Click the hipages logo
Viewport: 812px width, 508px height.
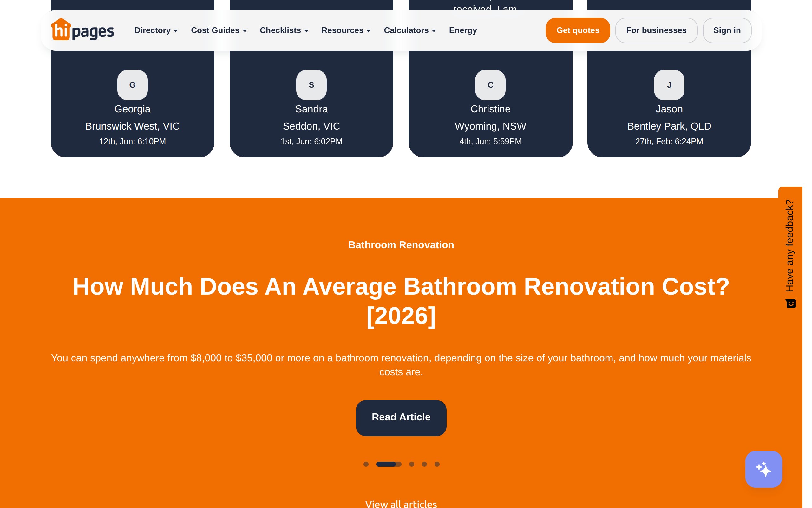point(82,30)
